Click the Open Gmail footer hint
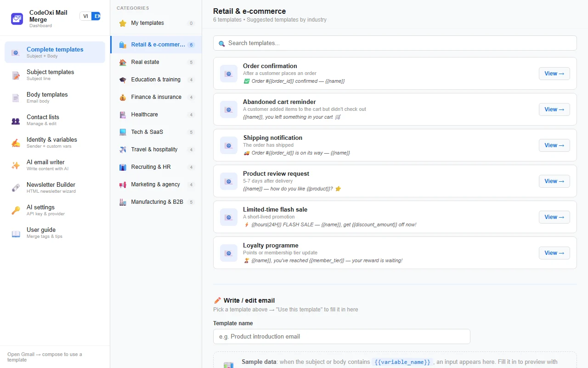 coord(45,357)
